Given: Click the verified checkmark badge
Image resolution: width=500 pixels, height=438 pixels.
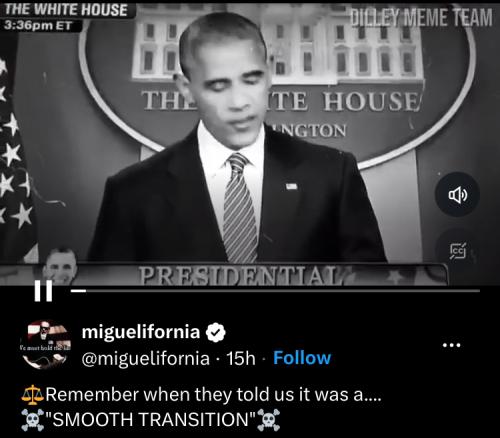Looking at the screenshot, I should click(216, 332).
